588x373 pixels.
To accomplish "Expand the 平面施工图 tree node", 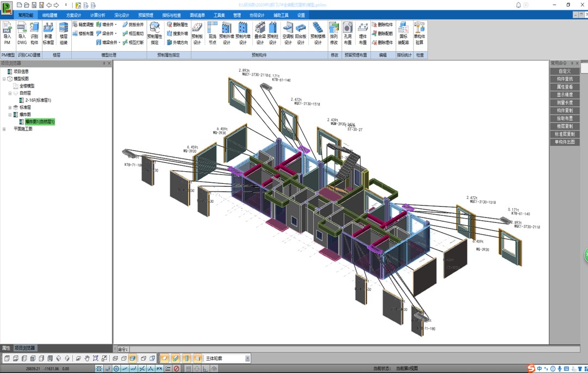I will click(x=4, y=129).
